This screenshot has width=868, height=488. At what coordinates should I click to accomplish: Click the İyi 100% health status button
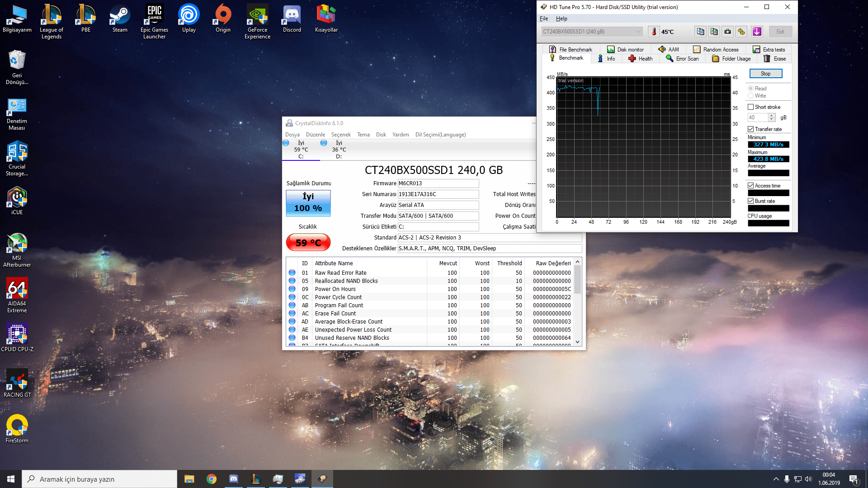click(x=308, y=202)
